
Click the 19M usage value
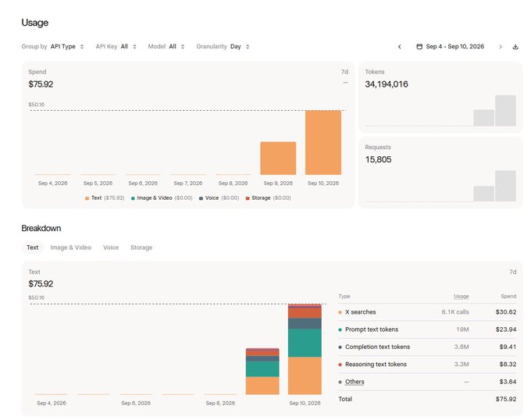462,329
